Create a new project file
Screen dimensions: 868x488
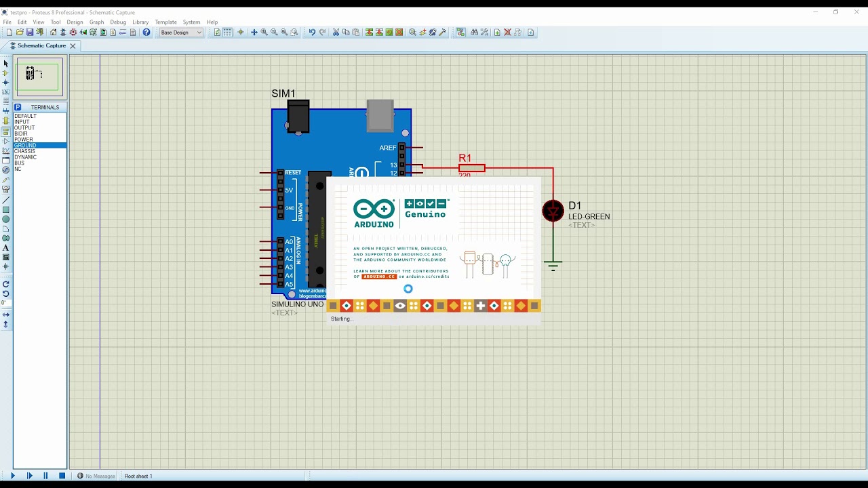pos(9,33)
